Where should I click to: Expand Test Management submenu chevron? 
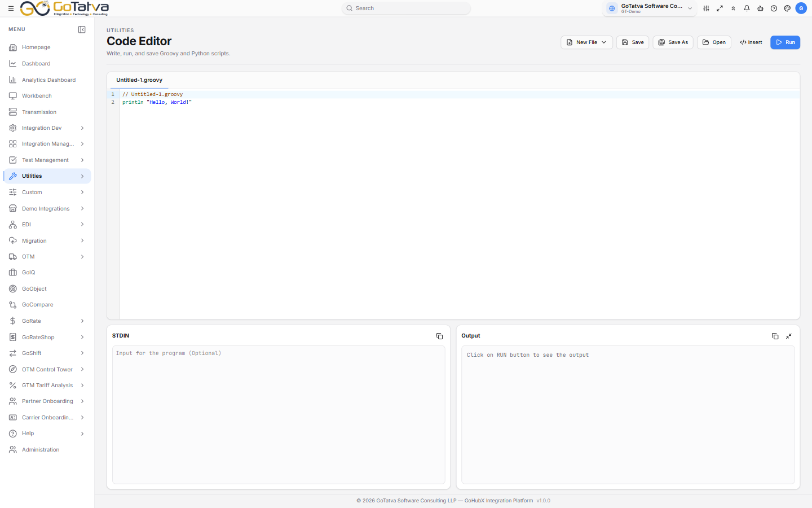(82, 160)
